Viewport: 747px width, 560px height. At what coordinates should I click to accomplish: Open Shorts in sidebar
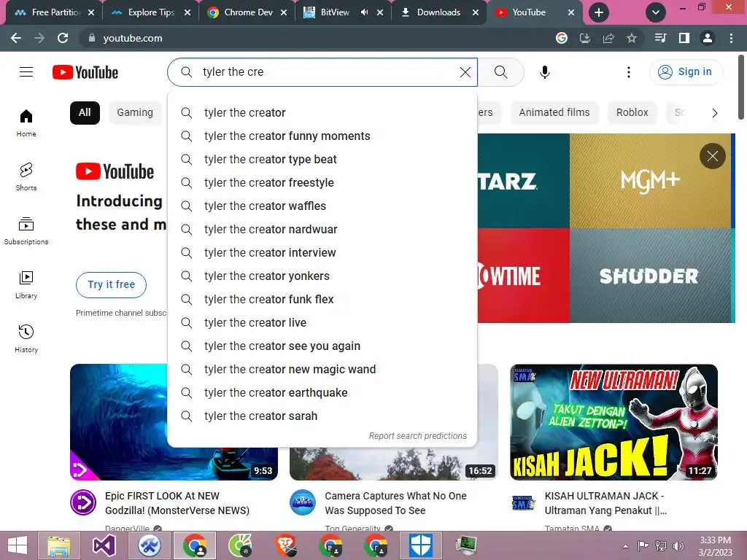click(x=26, y=176)
